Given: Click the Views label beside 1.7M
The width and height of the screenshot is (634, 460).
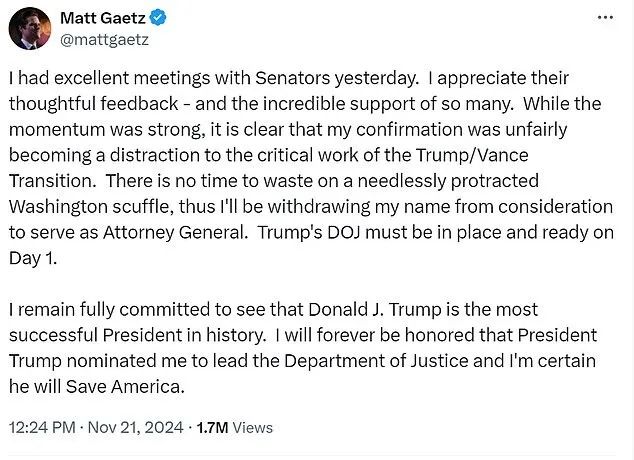Looking at the screenshot, I should 253,428.
